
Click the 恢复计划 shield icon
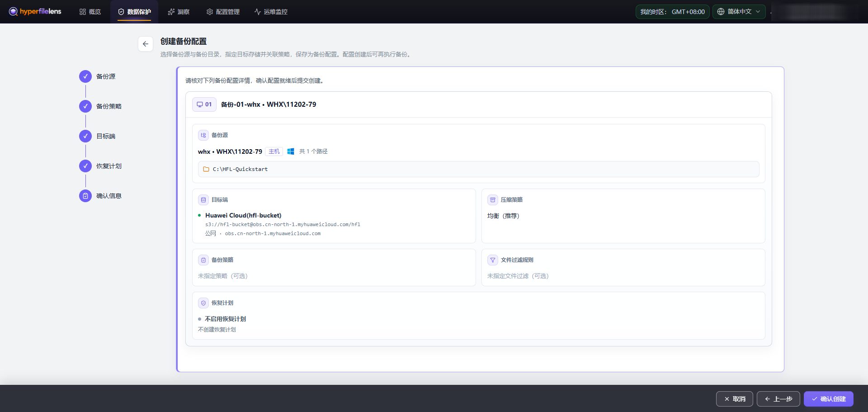(x=203, y=303)
